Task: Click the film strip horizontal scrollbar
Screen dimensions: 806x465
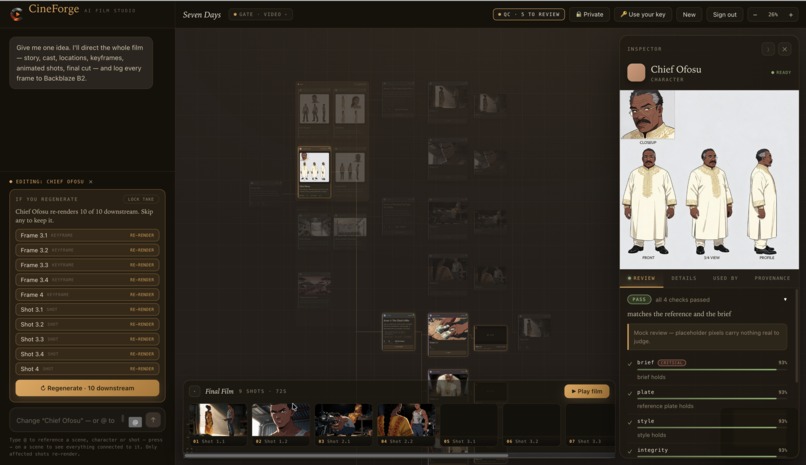Action: tap(345, 455)
